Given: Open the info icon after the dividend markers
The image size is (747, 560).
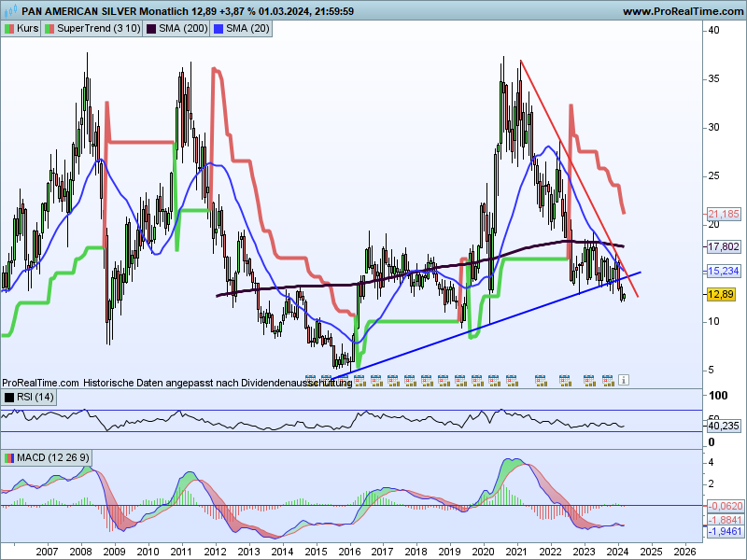Looking at the screenshot, I should click(624, 380).
